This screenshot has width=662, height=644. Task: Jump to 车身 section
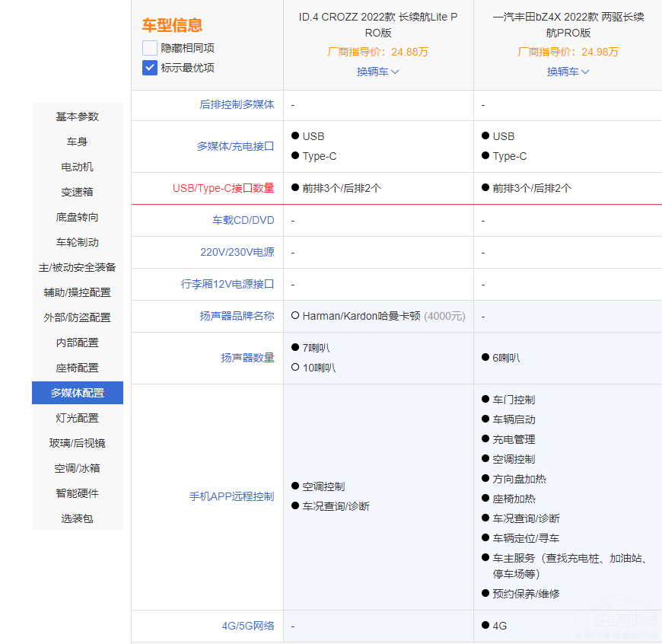click(x=77, y=142)
